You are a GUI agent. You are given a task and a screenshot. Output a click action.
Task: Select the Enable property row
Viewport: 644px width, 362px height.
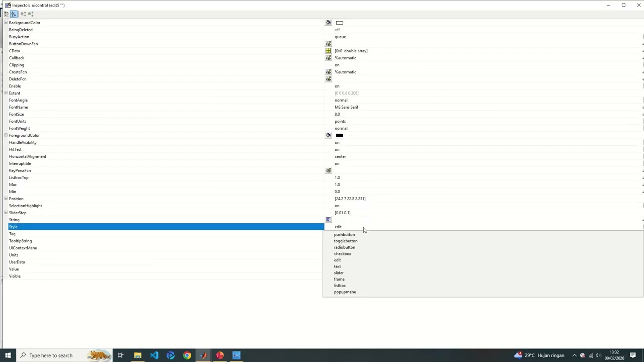166,86
